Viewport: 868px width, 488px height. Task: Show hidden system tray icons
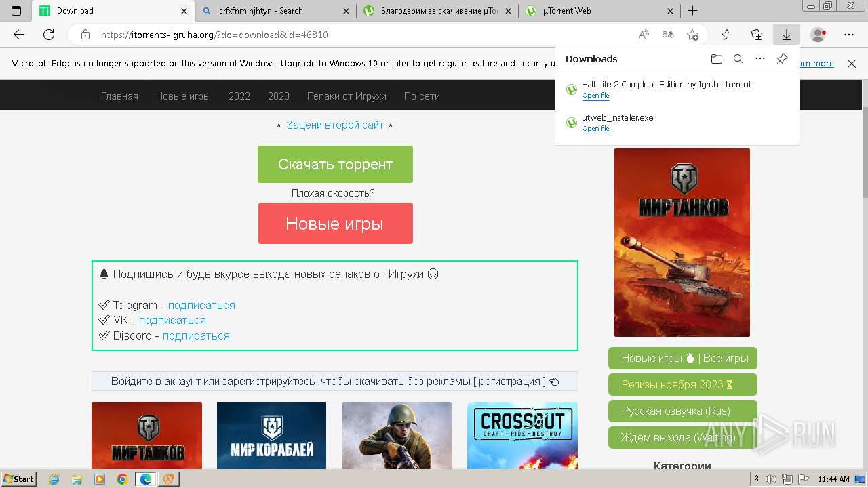[756, 479]
